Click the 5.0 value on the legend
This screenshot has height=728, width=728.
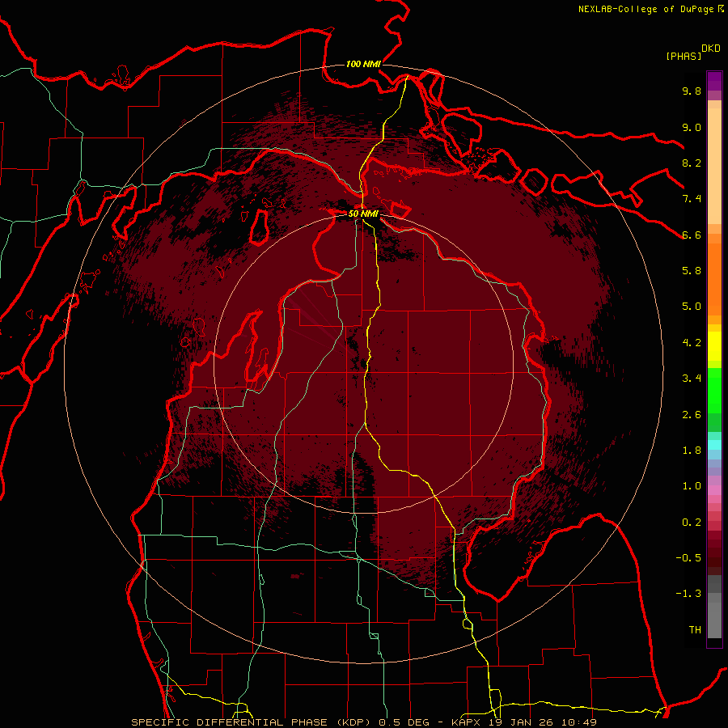click(692, 307)
